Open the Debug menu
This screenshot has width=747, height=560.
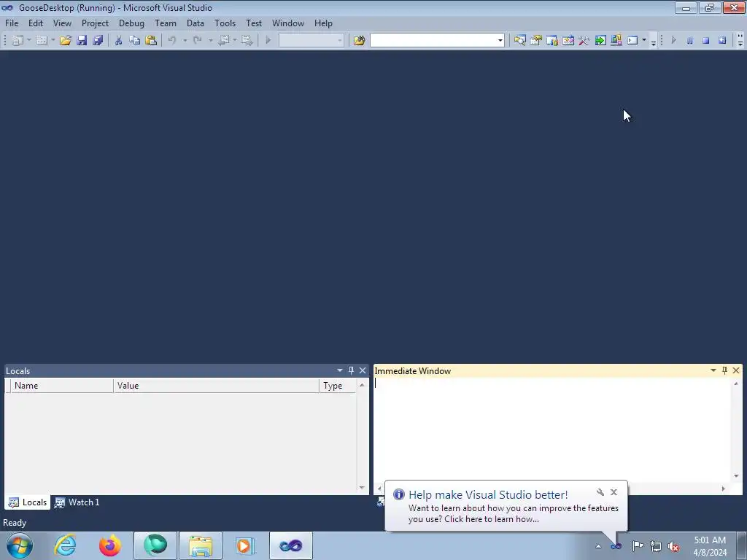(x=131, y=23)
